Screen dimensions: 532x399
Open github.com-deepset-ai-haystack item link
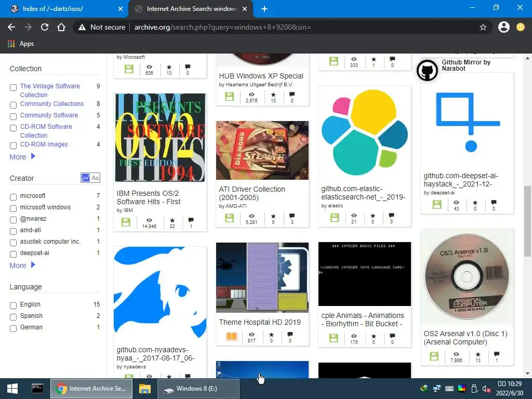(x=461, y=180)
